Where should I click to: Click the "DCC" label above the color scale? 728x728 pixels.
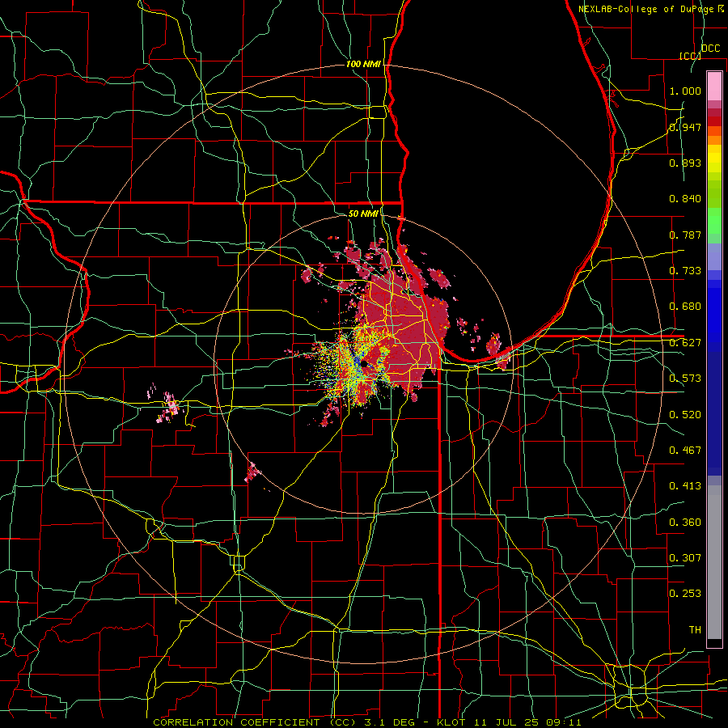tap(710, 49)
